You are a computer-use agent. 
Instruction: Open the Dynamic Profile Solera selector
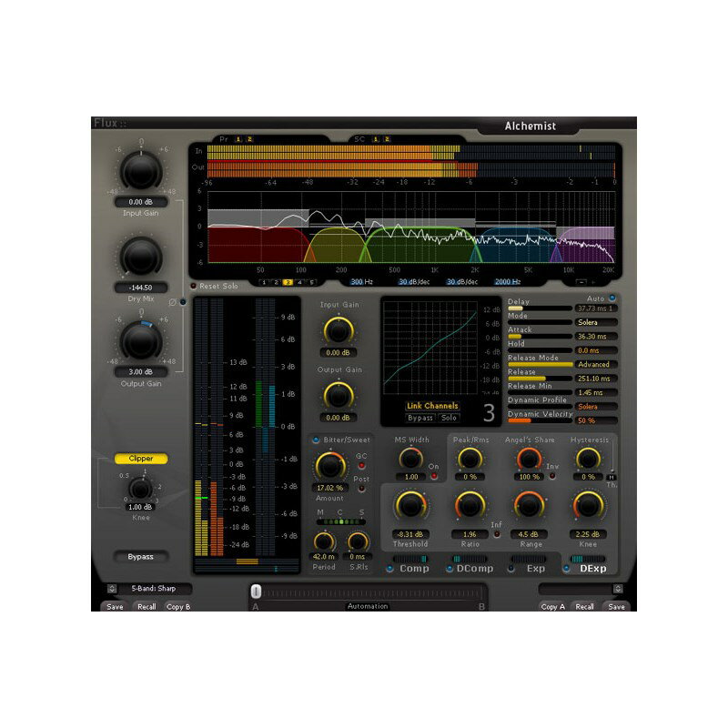pyautogui.click(x=597, y=406)
